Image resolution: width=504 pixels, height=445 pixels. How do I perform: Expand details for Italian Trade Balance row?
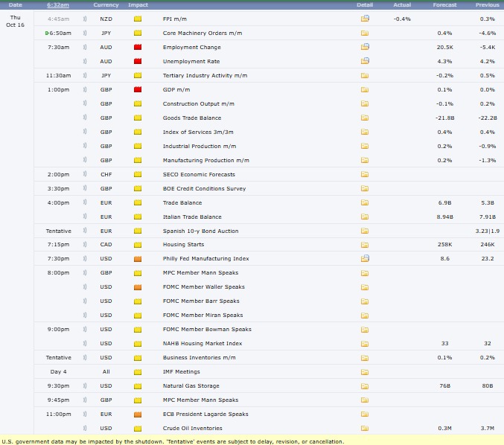click(365, 217)
